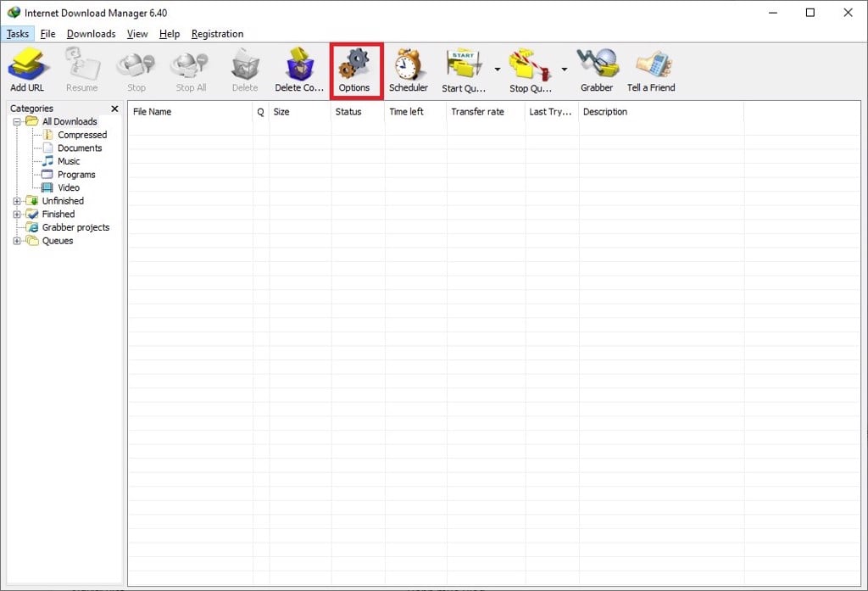Select the Compressed category
Screen dimensions: 868x591
(x=82, y=135)
